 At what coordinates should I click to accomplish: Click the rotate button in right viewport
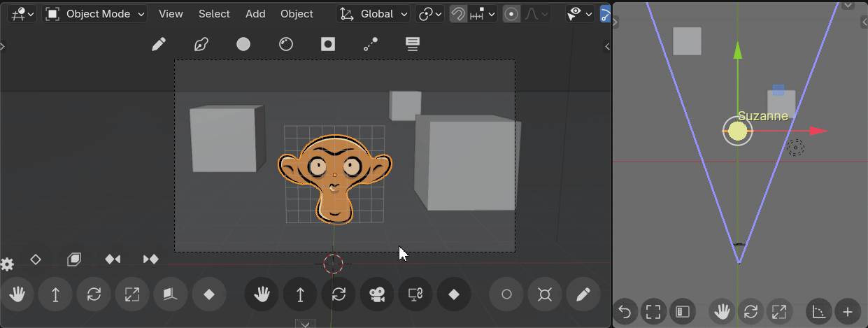coord(750,312)
